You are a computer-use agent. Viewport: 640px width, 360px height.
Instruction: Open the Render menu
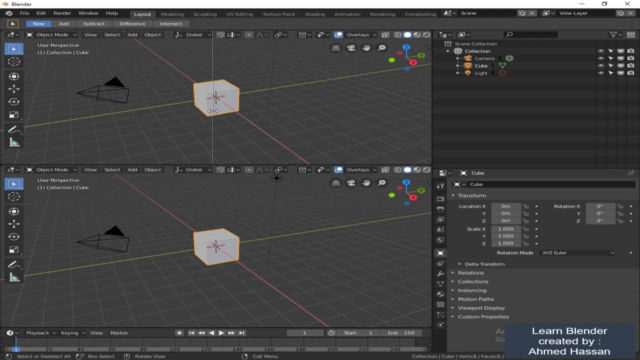tap(62, 13)
